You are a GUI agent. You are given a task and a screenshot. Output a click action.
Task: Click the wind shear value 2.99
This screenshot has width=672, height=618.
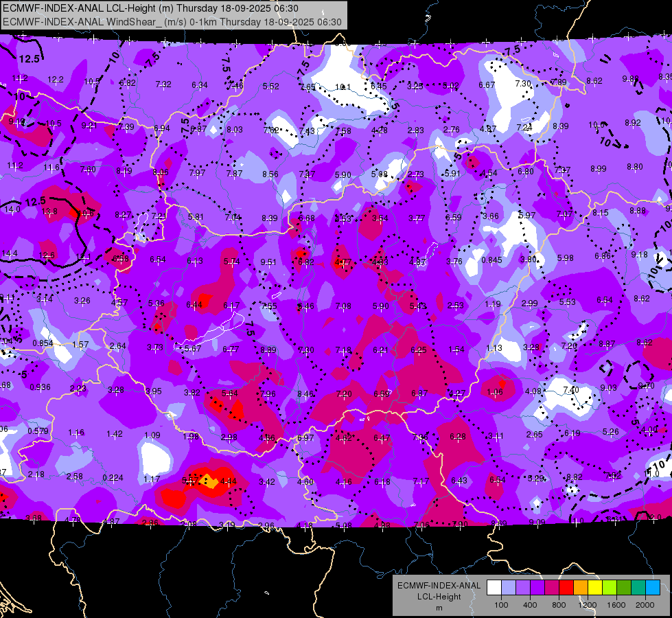coord(530,304)
